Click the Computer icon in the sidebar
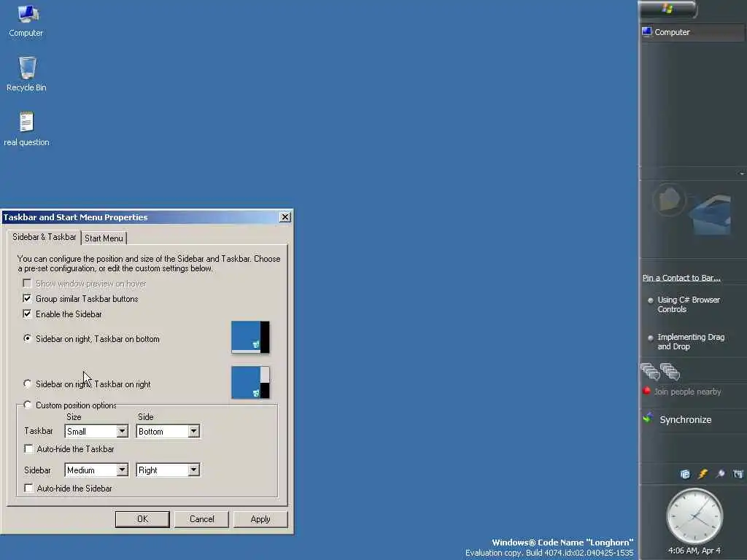The image size is (747, 560). coord(646,32)
